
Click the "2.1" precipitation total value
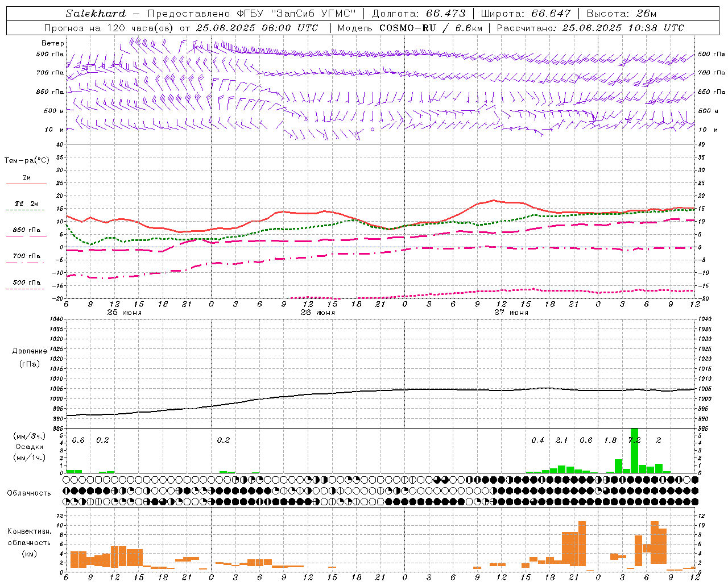[561, 440]
